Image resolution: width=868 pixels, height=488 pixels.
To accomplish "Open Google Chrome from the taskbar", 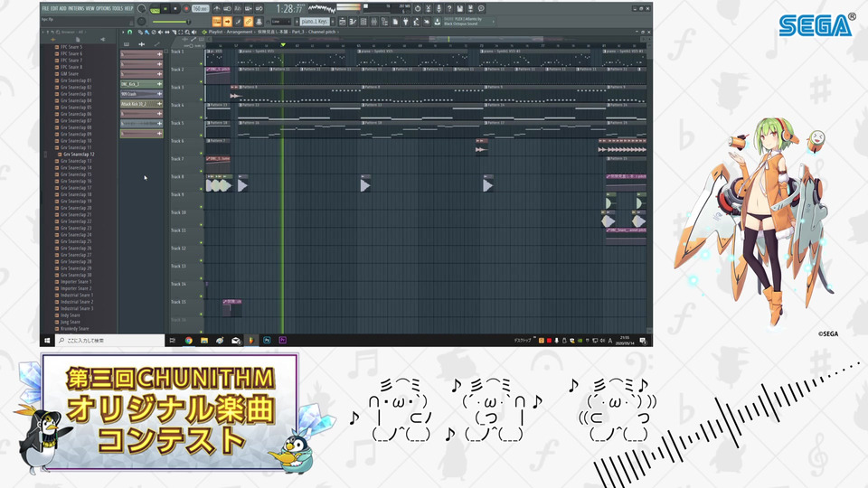I will [189, 341].
